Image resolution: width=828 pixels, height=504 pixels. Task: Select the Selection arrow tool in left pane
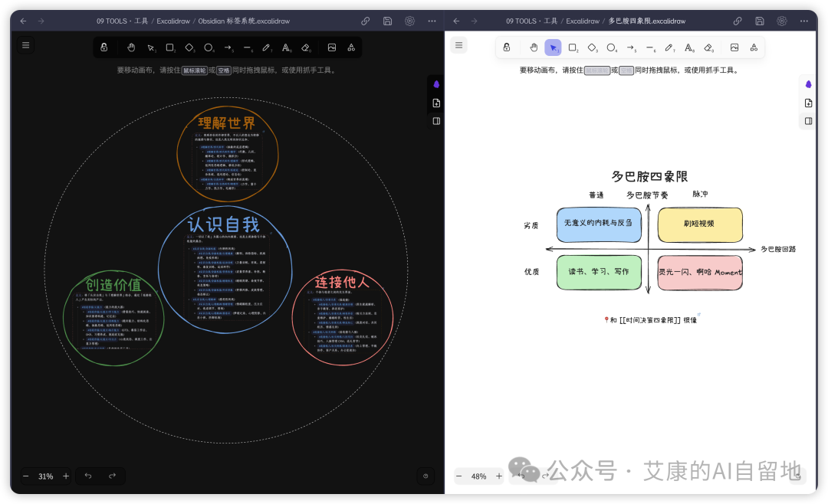(151, 47)
